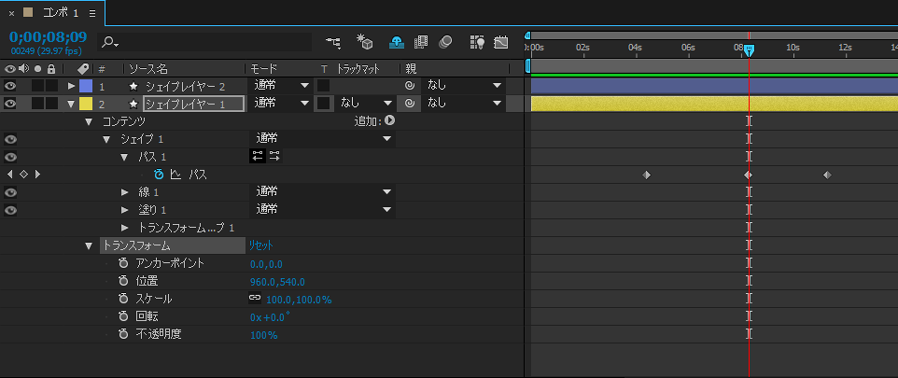Viewport: 898px width, 378px height.
Task: Expand シェイプレイヤー 2 layer properties
Action: pos(72,86)
